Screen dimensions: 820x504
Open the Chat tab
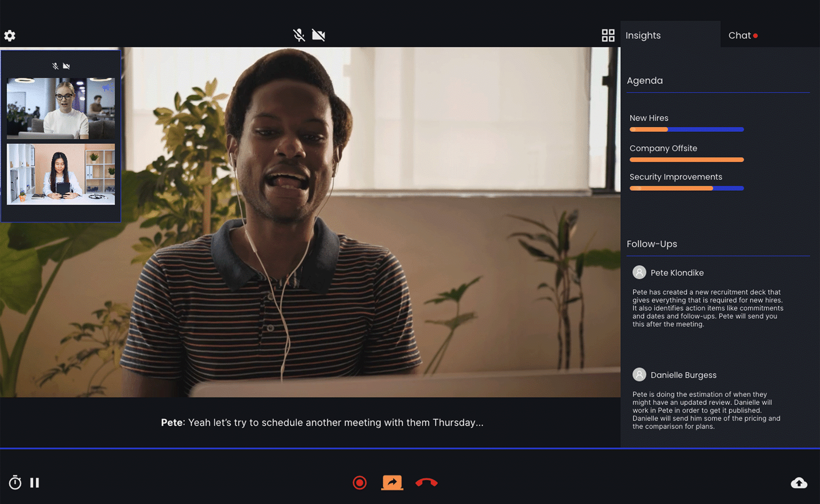(x=740, y=35)
